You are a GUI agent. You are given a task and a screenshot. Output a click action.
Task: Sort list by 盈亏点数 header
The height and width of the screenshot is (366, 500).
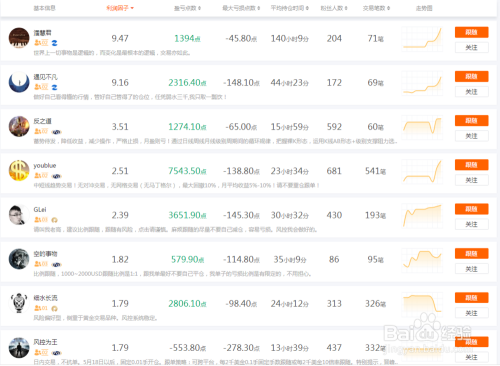pos(187,8)
